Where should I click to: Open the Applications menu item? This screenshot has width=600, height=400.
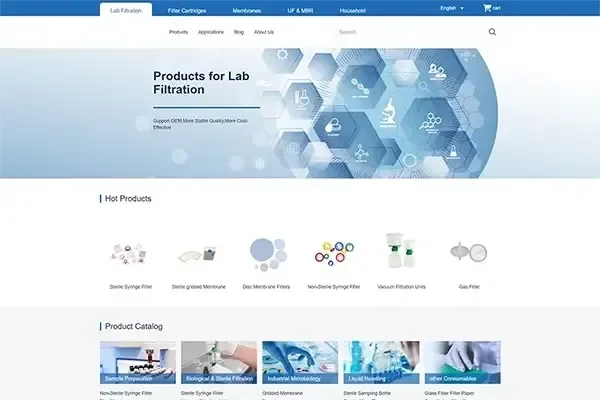[x=211, y=32]
